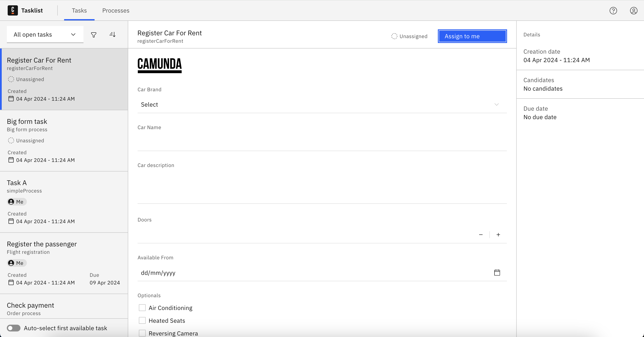Enable Auto-select first available task toggle
This screenshot has width=644, height=337.
[14, 328]
